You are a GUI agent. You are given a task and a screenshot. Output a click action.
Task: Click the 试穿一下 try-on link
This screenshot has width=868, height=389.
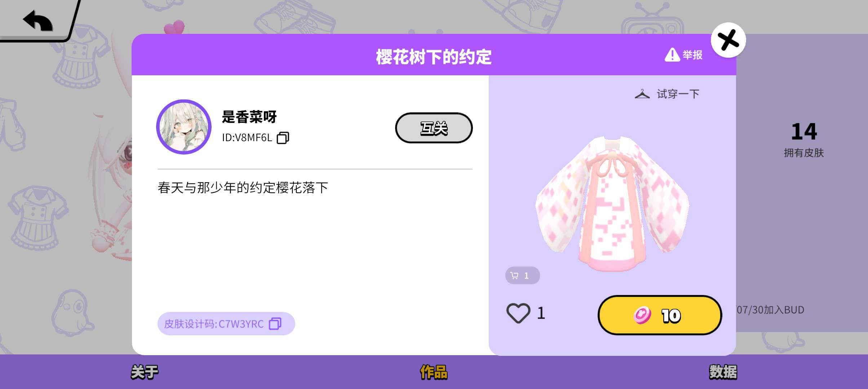(x=678, y=94)
